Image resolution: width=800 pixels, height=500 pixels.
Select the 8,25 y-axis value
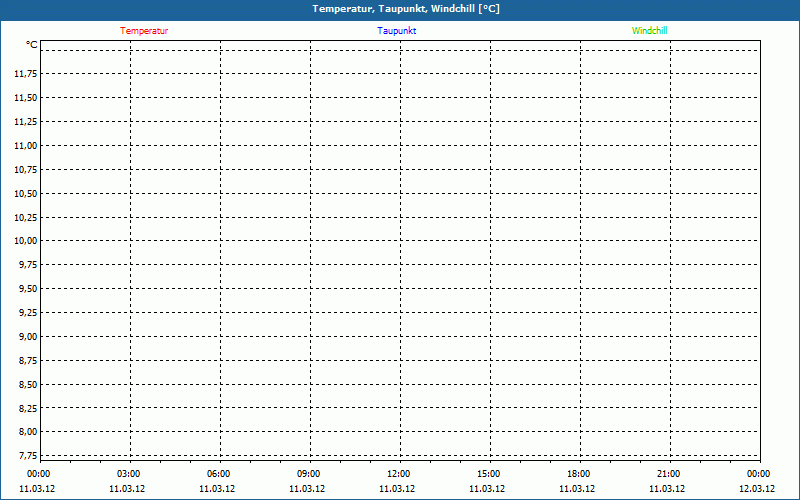pos(28,408)
